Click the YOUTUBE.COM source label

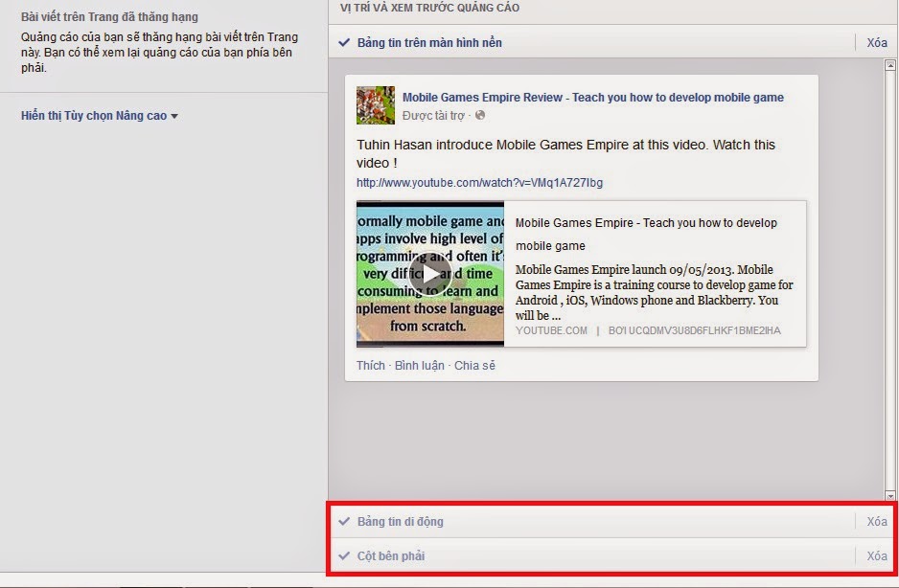pyautogui.click(x=551, y=330)
